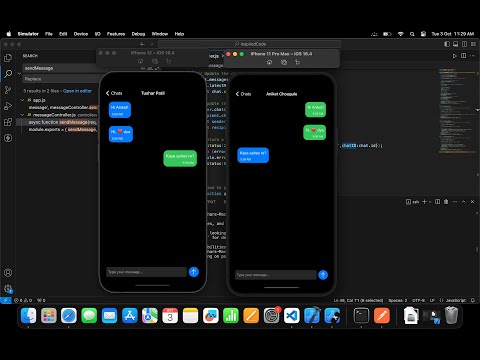This screenshot has width=480, height=360.
Task: Open the Thunder Client lightning icon
Action: coord(8,138)
